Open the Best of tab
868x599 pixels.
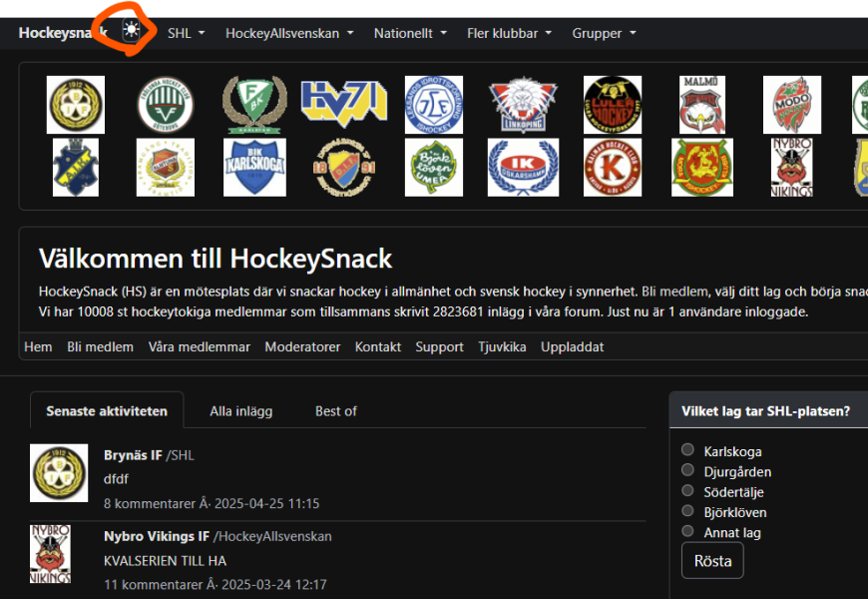(335, 411)
